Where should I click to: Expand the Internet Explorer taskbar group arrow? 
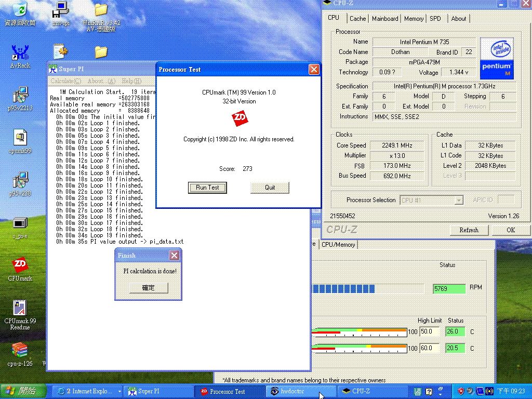119,392
